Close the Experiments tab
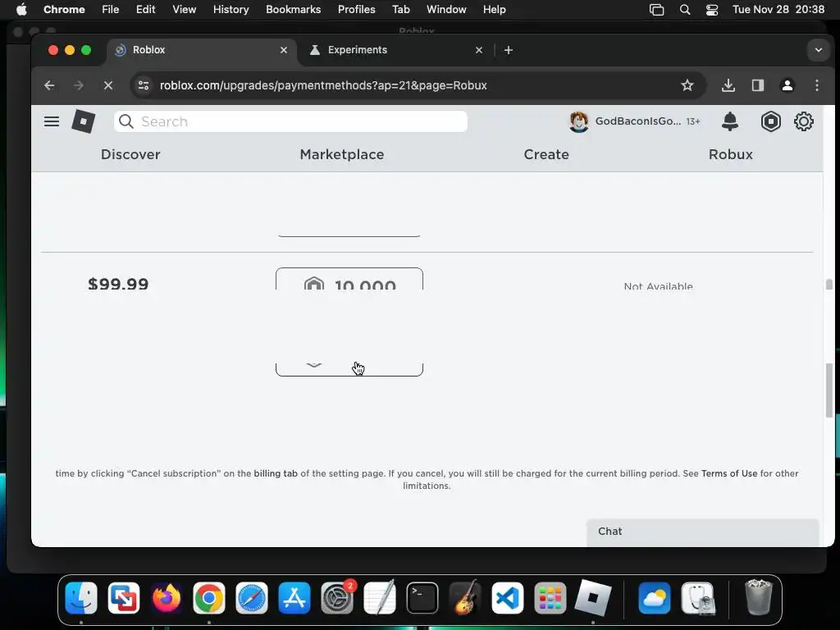This screenshot has width=840, height=630. tap(479, 50)
